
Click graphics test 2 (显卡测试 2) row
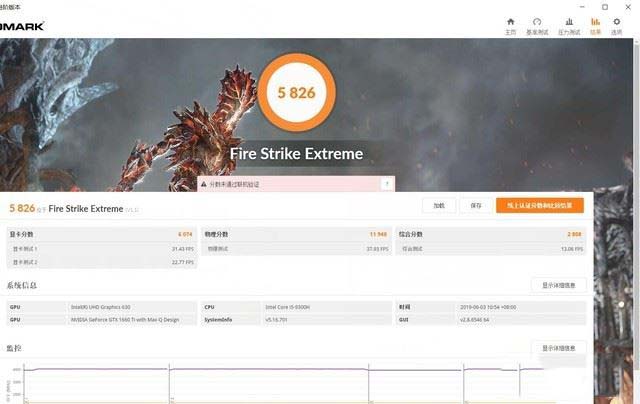(x=101, y=262)
